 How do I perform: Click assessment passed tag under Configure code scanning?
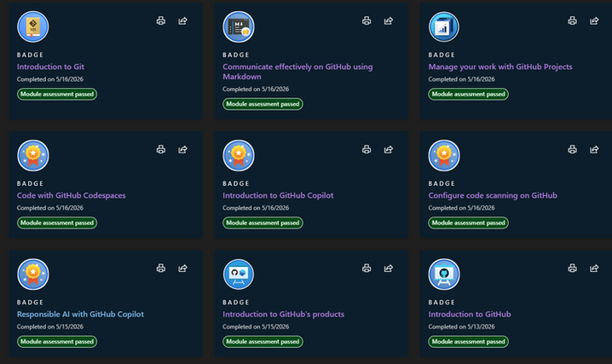pos(468,222)
